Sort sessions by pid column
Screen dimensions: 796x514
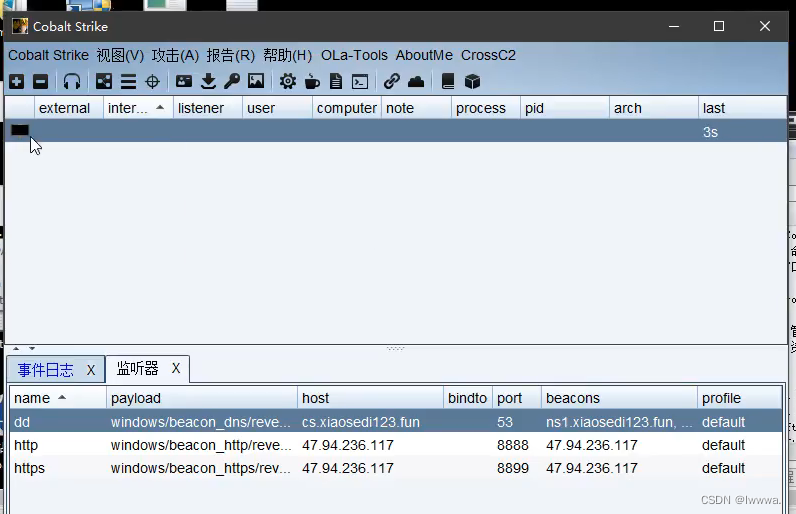click(x=565, y=108)
